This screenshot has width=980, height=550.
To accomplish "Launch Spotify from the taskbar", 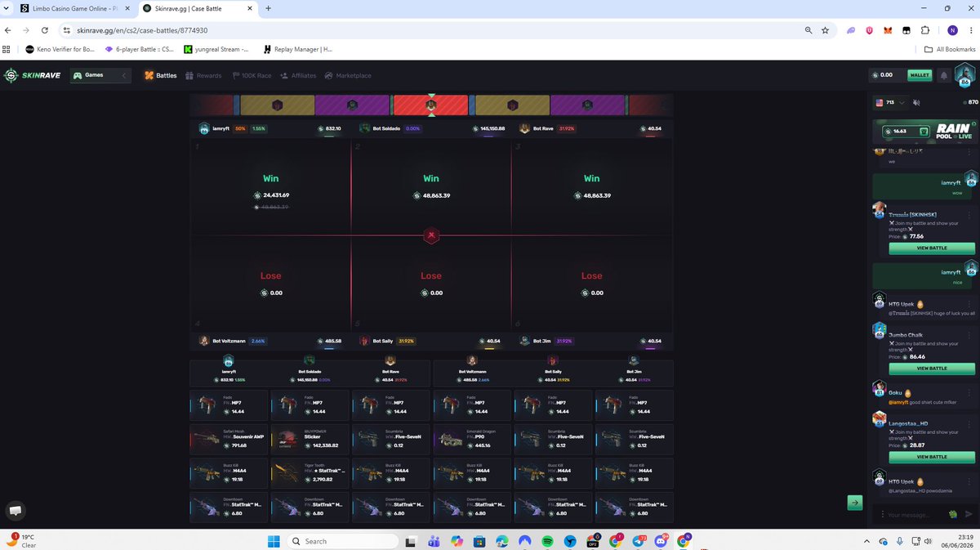I will pyautogui.click(x=546, y=540).
